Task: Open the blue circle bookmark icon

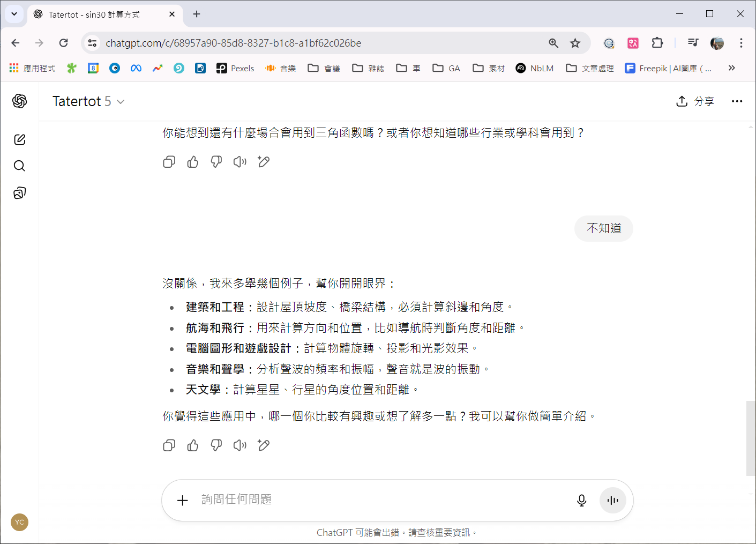Action: tap(115, 68)
